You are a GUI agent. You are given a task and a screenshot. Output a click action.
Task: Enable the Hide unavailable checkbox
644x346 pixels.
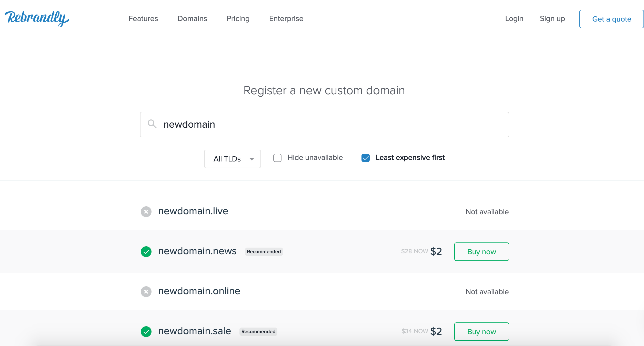[277, 158]
